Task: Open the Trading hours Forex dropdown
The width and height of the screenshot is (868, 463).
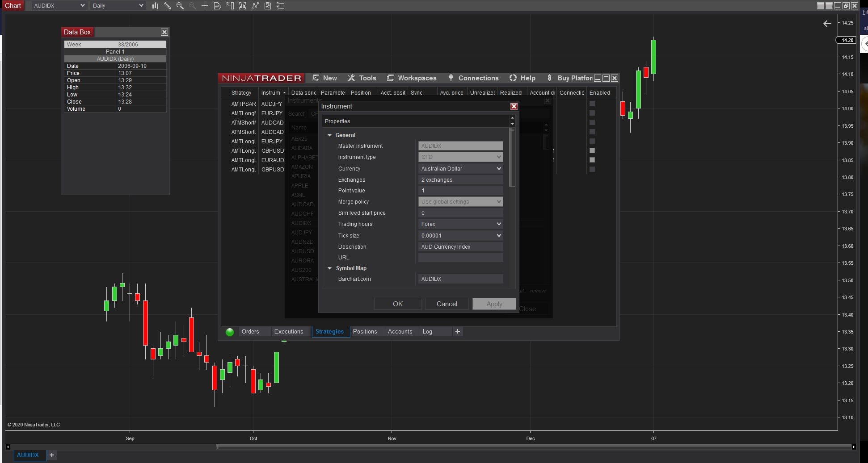Action: 460,224
